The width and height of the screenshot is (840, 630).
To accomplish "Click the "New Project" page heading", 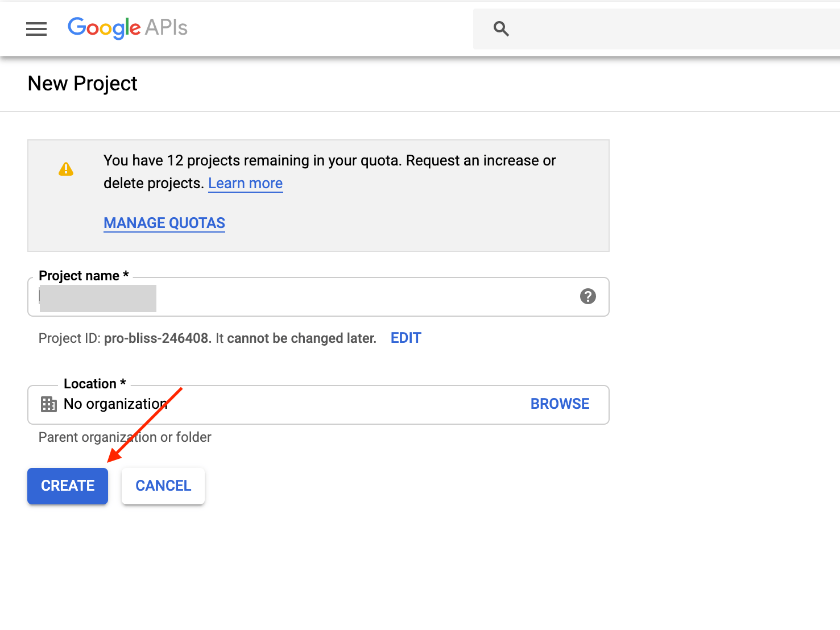I will [x=82, y=84].
